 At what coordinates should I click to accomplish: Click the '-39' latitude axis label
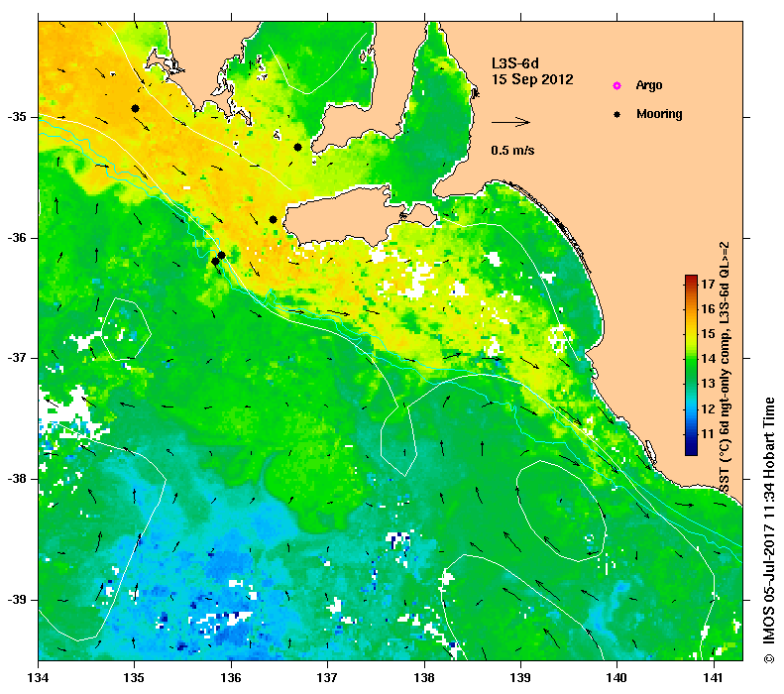coord(17,600)
